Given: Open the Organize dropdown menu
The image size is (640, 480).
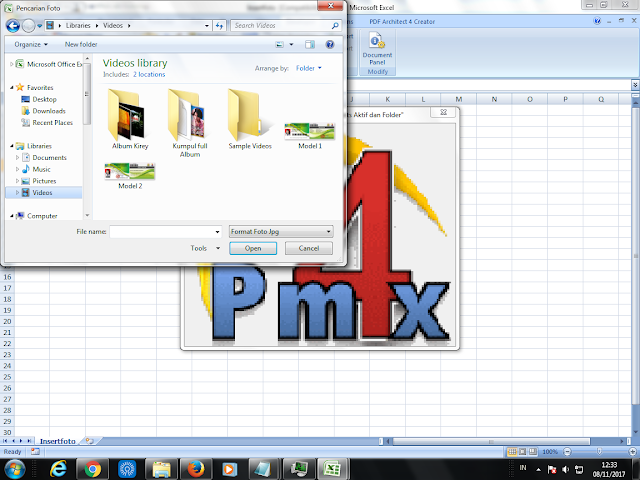Looking at the screenshot, I should [31, 44].
